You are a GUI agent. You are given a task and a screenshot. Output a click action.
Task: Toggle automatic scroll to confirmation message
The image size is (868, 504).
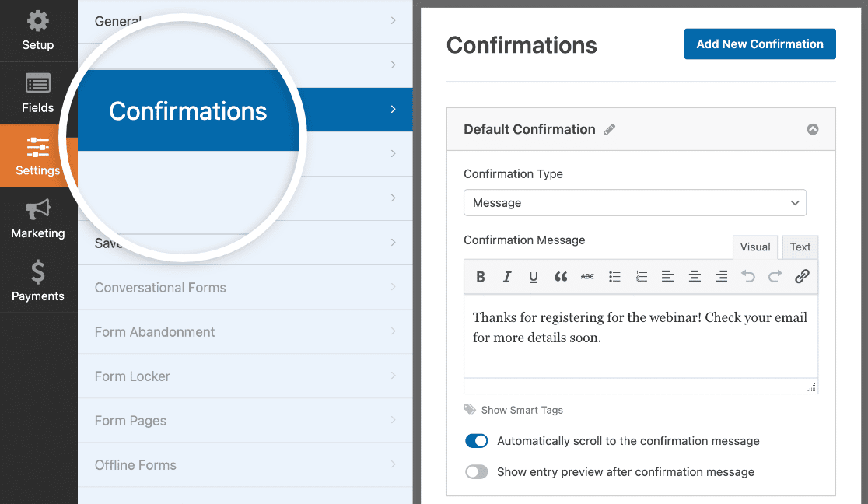476,441
